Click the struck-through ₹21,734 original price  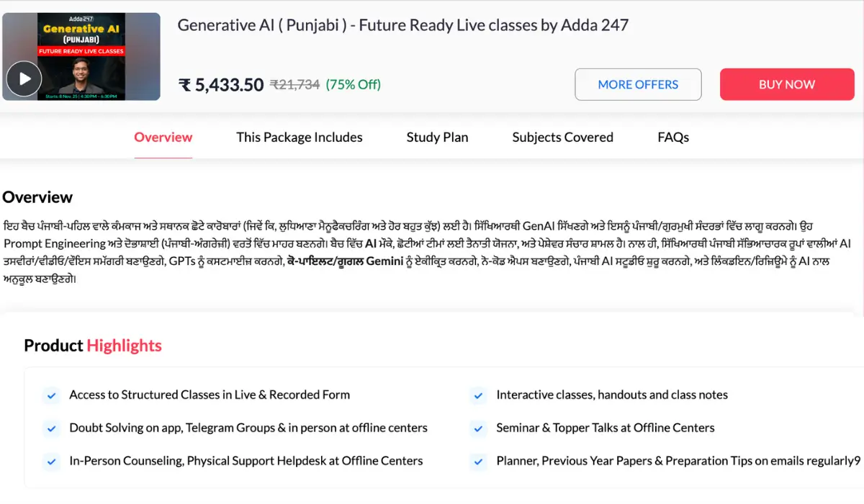294,84
